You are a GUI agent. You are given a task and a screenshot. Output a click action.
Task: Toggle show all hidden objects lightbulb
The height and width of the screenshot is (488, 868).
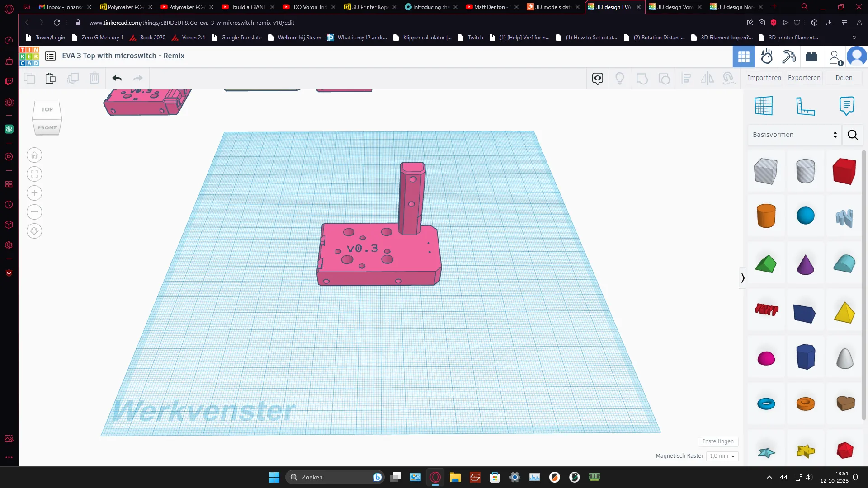coord(620,79)
